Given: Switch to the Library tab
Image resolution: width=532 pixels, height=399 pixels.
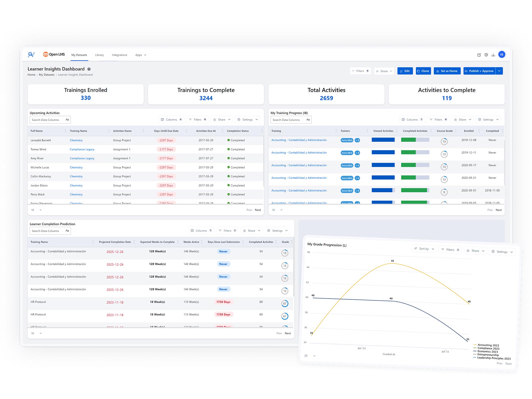Looking at the screenshot, I should (x=99, y=55).
